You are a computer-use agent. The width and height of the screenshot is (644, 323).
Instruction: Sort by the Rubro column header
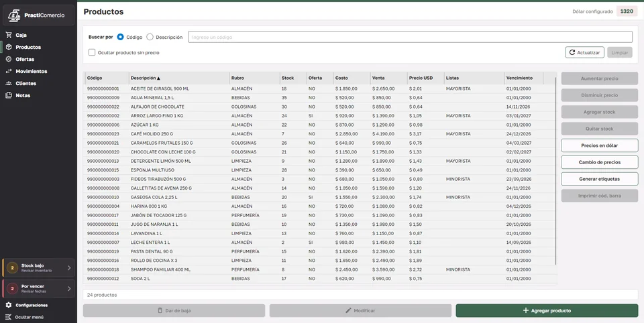[x=254, y=78]
